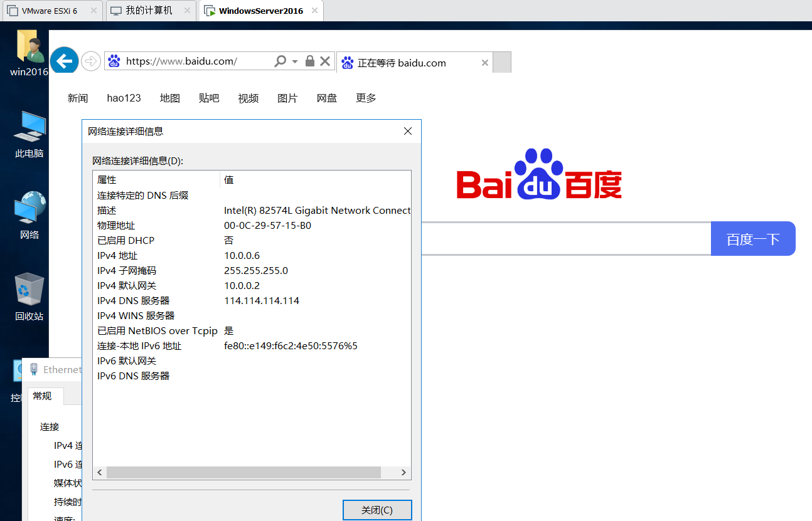Image resolution: width=812 pixels, height=521 pixels.
Task: Click the details list horizontal scrollbar thumb
Action: coord(243,472)
